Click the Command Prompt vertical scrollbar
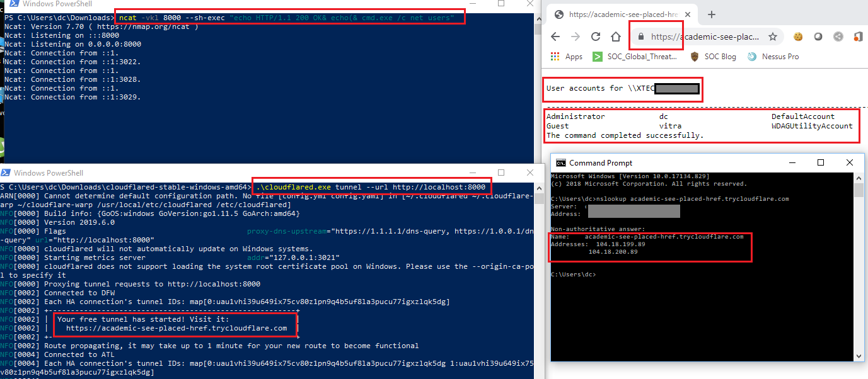Image resolution: width=868 pixels, height=379 pixels. pyautogui.click(x=858, y=267)
